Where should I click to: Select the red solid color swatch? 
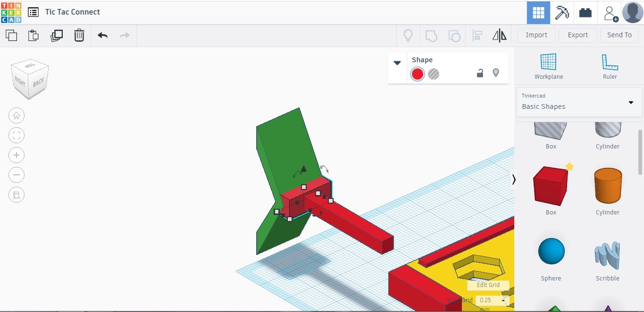pos(417,74)
